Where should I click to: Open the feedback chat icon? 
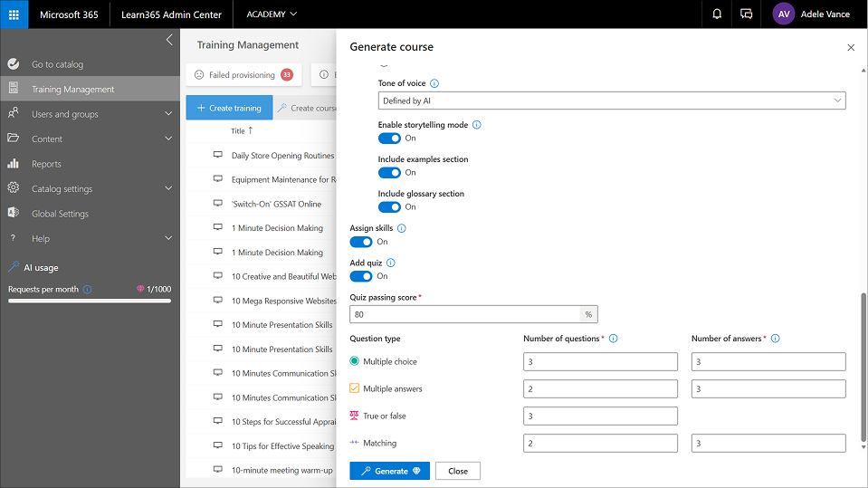click(746, 14)
